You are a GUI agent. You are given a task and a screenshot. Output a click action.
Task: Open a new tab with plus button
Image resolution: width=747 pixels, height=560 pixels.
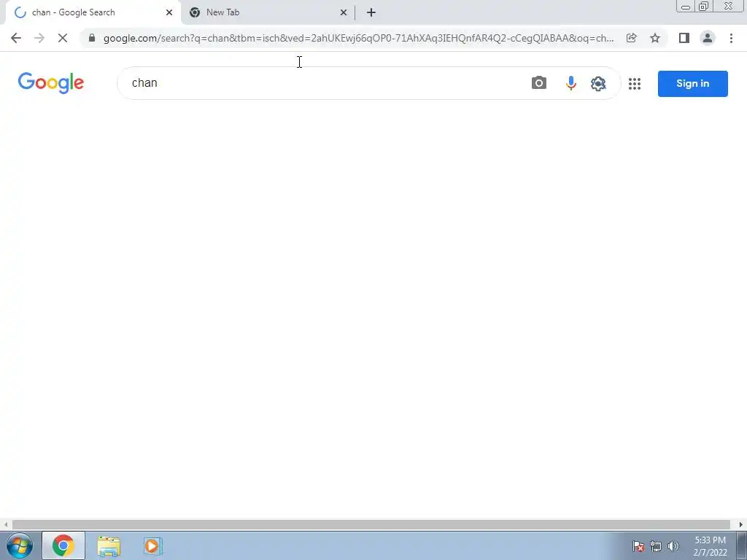pos(371,12)
